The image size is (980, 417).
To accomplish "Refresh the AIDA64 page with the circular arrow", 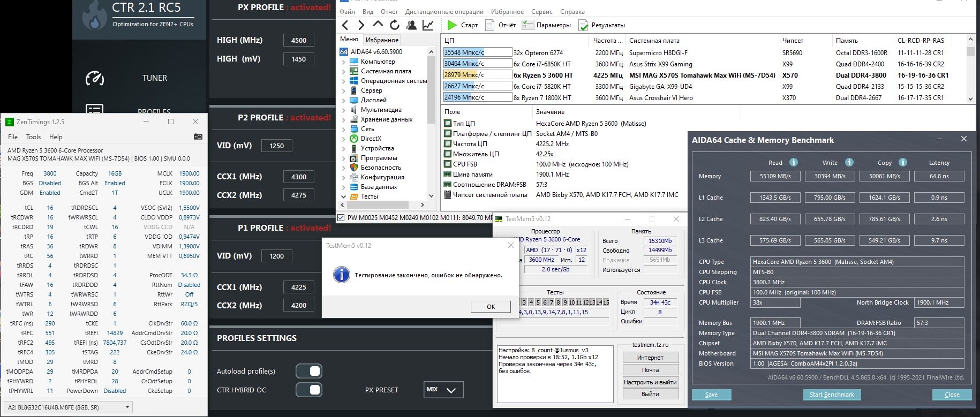I will pyautogui.click(x=395, y=25).
